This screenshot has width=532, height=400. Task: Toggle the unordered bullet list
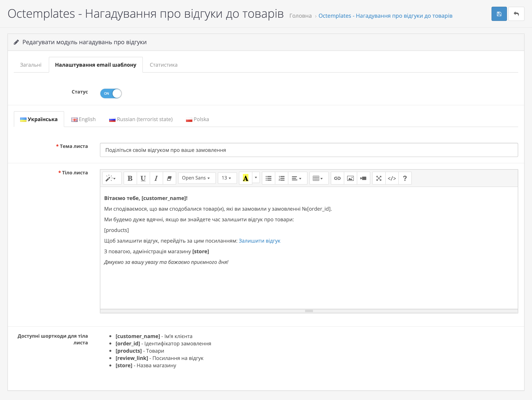coord(268,178)
